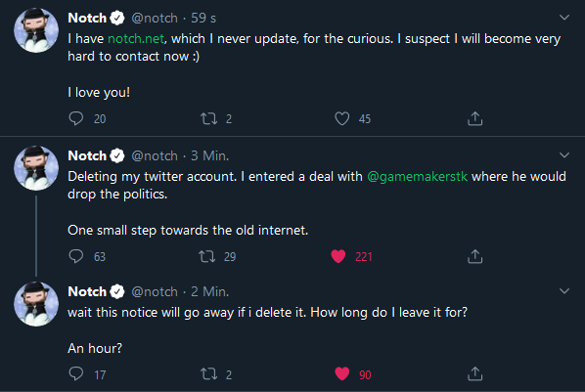Reply to the 'An hour?' tweet
The image size is (585, 392).
click(76, 373)
